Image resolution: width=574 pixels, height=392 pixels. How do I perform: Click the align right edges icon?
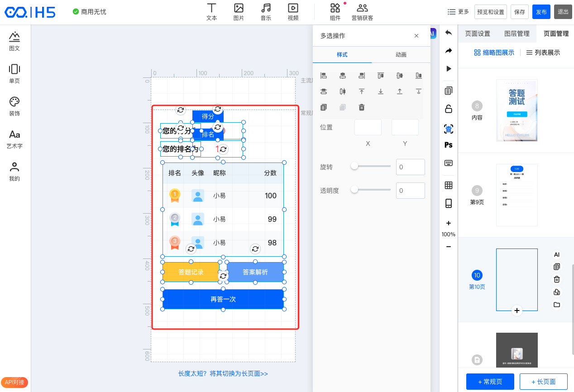click(x=362, y=76)
